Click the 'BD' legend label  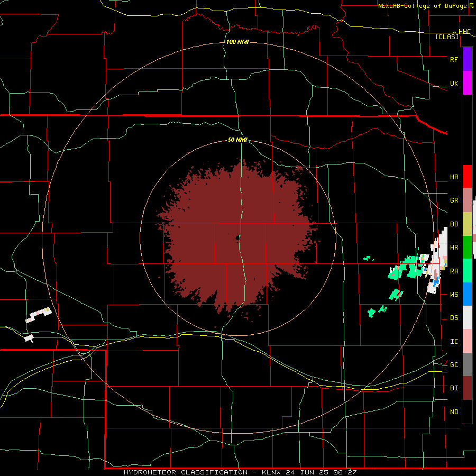tap(454, 224)
